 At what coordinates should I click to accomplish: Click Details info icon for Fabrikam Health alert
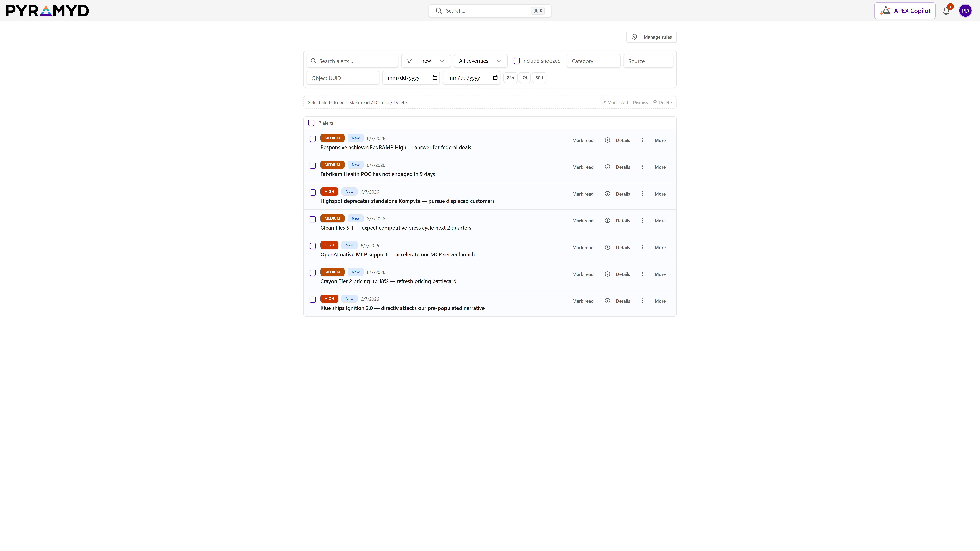[x=608, y=167]
